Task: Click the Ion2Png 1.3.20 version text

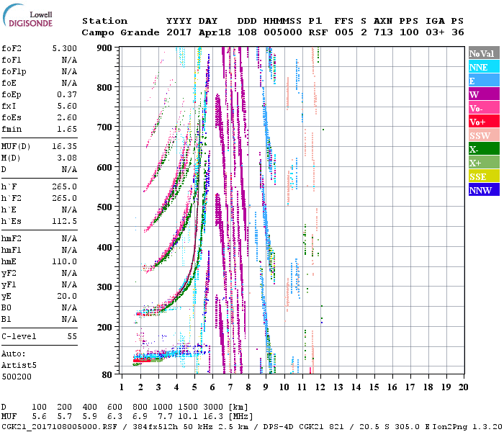Action: click(467, 426)
